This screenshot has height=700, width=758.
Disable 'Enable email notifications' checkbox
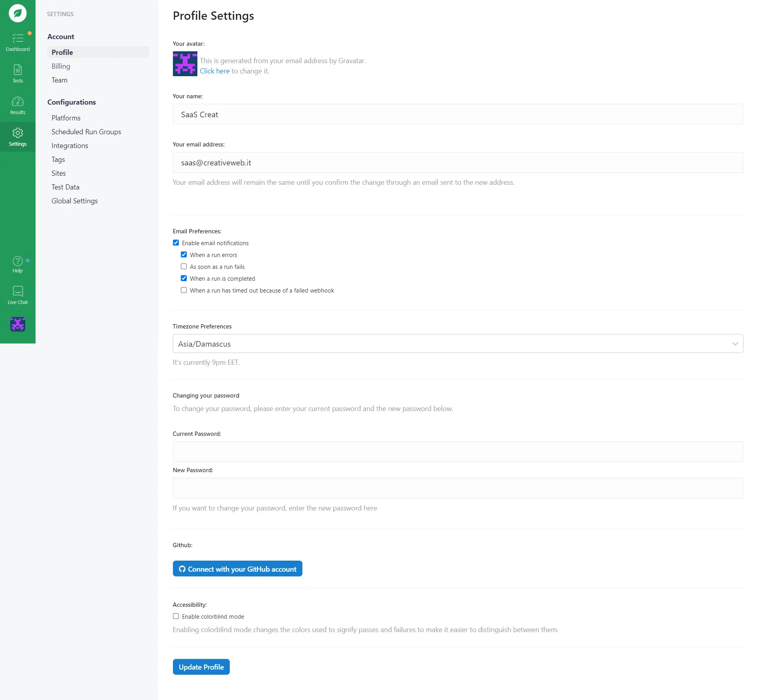(176, 243)
